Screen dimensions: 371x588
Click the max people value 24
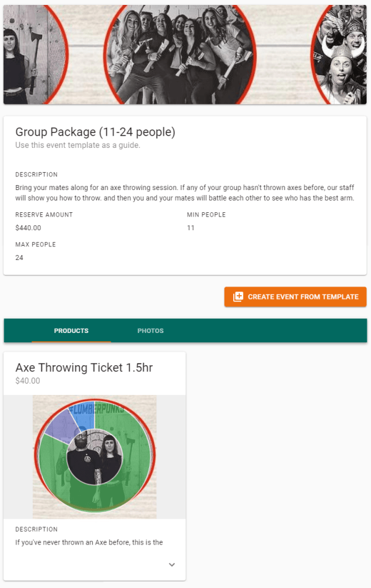[19, 257]
